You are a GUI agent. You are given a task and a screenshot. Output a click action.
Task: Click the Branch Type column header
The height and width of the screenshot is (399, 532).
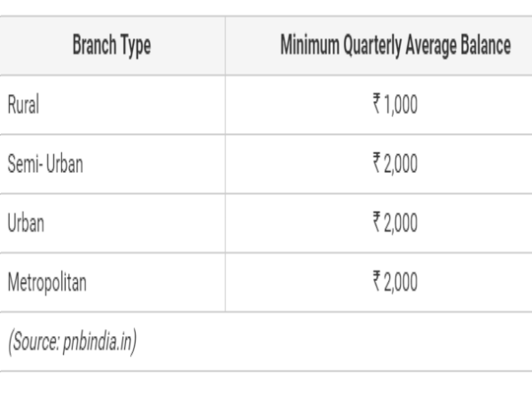112,46
